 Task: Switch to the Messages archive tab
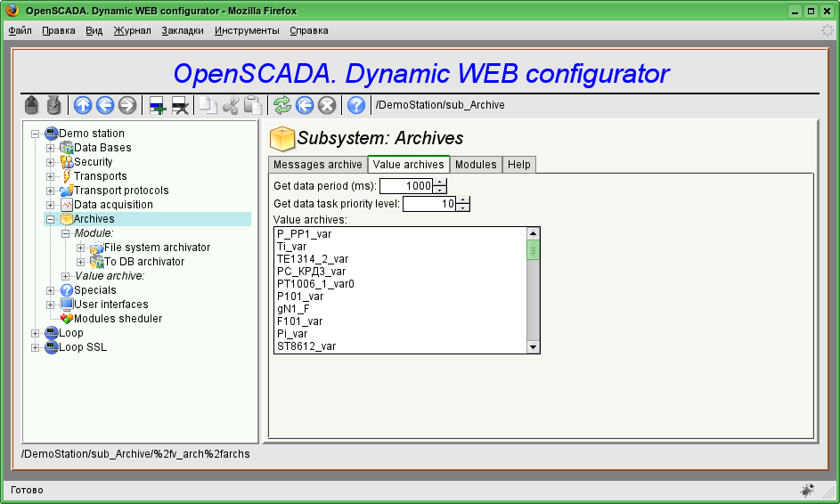(318, 165)
